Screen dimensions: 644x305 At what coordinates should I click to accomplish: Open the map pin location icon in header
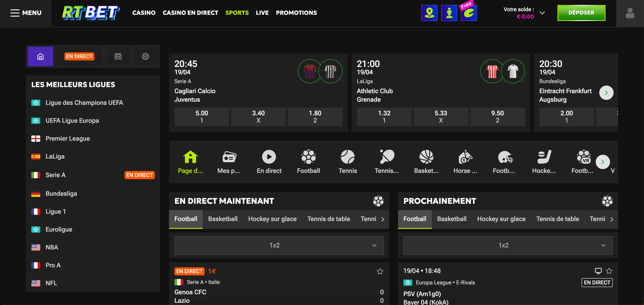pos(429,13)
